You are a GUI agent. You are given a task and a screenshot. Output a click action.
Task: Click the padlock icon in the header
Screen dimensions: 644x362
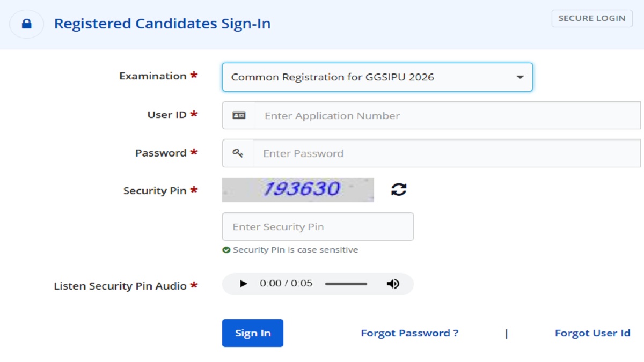pos(26,24)
